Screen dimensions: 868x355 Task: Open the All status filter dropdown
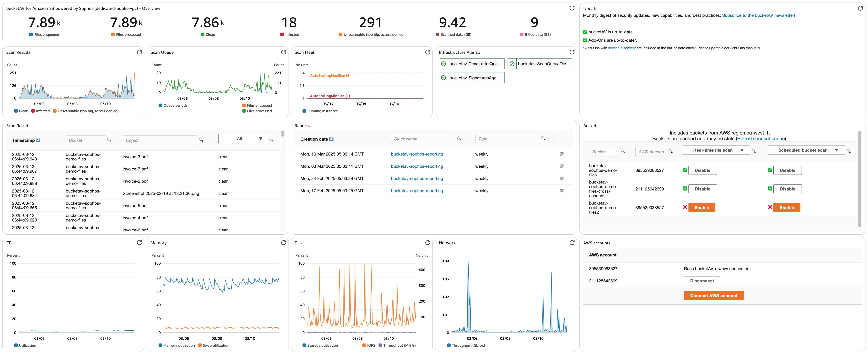pos(243,139)
